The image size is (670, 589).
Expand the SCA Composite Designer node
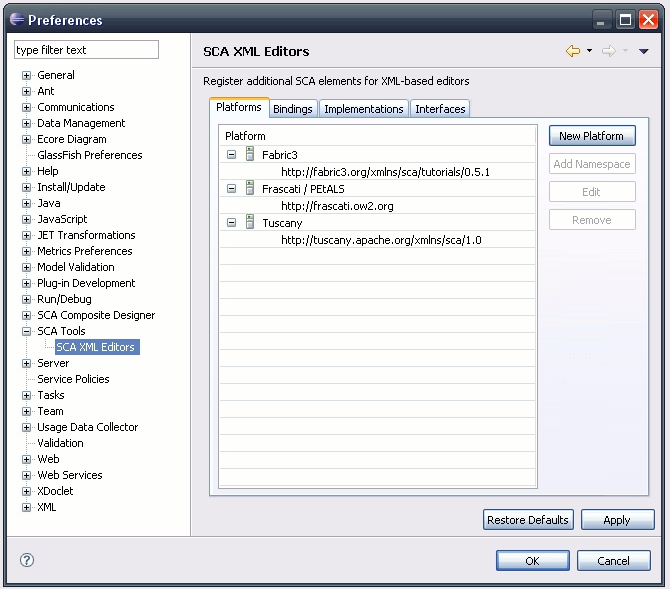pos(26,316)
